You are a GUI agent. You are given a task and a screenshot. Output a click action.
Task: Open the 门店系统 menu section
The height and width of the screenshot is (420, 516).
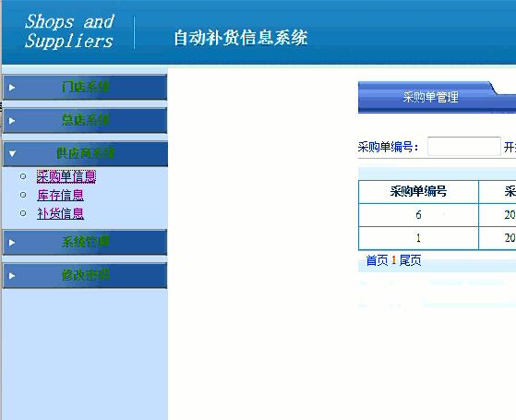click(x=85, y=88)
